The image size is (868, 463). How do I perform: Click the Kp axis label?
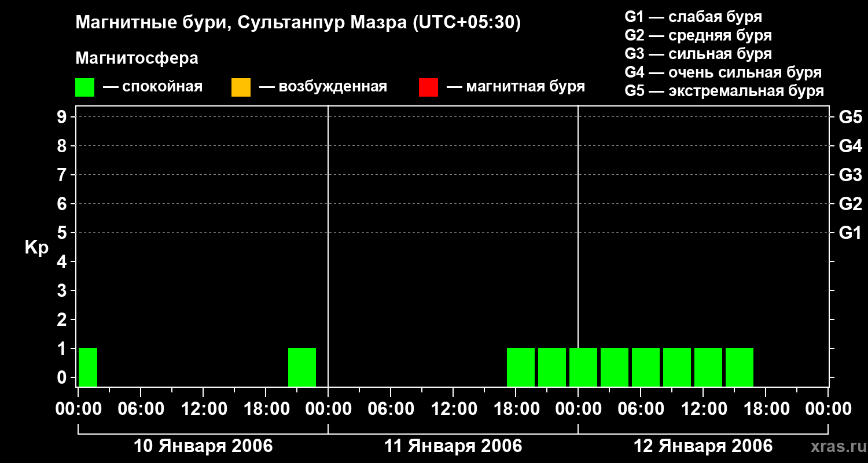[x=36, y=248]
